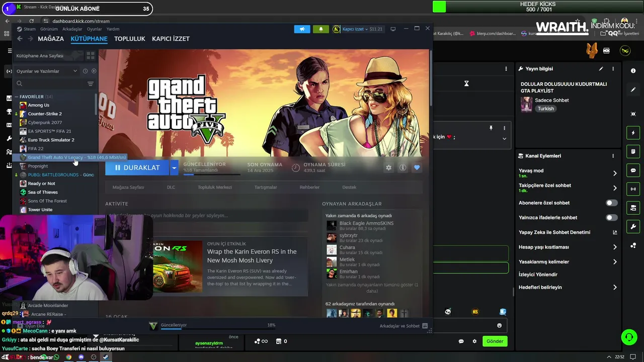Click İzleyici Yönlendir
The height and width of the screenshot is (362, 644).
(538, 275)
